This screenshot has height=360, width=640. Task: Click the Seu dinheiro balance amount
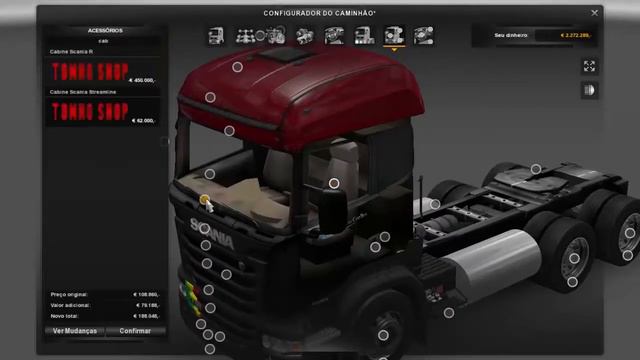[576, 36]
